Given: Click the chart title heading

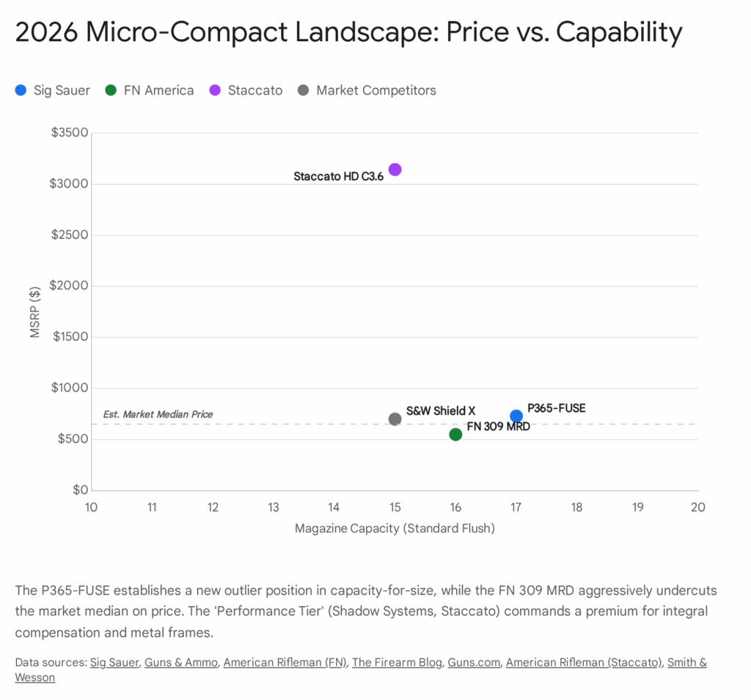Looking at the screenshot, I should [x=348, y=32].
